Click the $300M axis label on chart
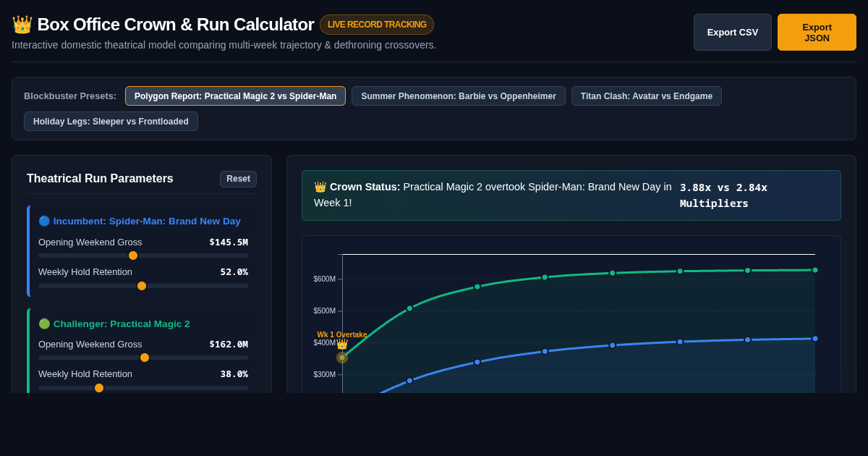Screen dimensions: 868x456 pyautogui.click(x=324, y=375)
